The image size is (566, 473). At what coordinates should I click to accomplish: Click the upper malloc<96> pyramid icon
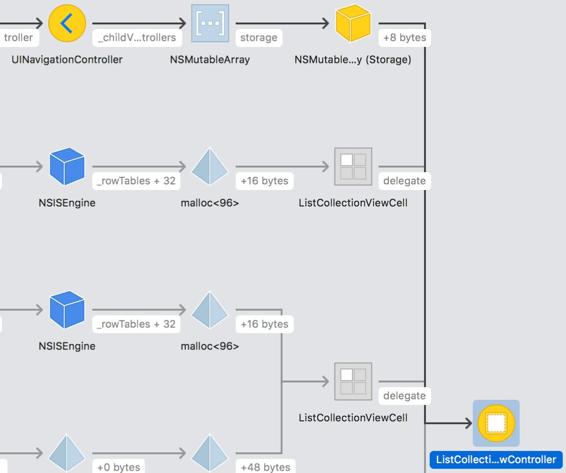pos(210,166)
